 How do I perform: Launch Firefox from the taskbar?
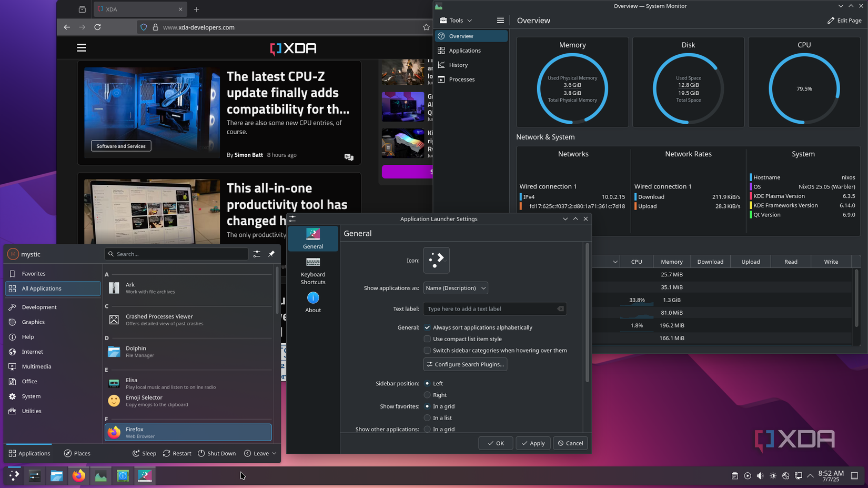click(x=78, y=475)
